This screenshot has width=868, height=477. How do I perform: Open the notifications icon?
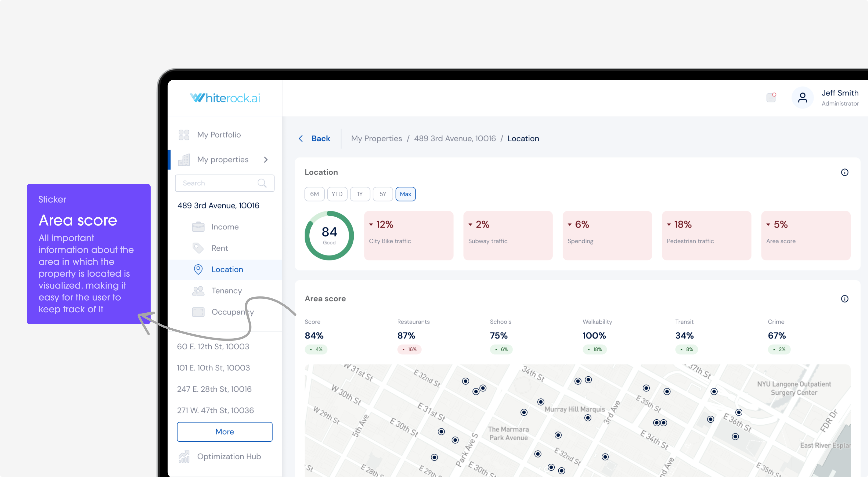[771, 97]
